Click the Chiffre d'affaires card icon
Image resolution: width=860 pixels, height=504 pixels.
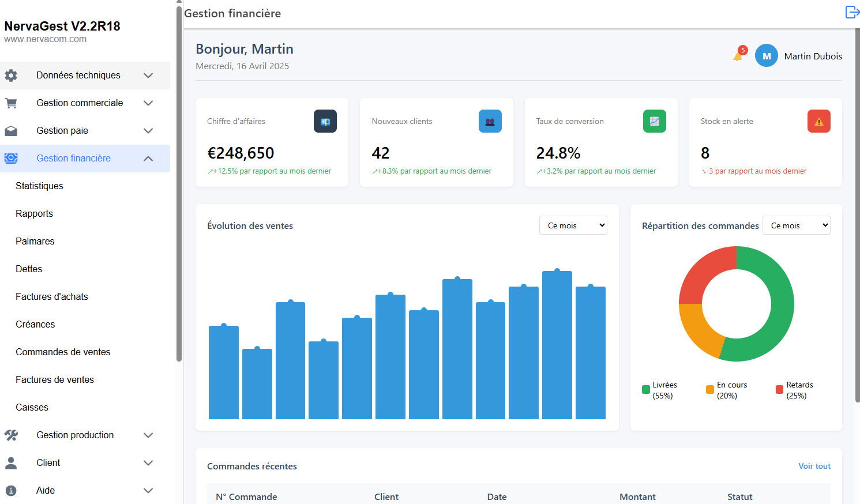[x=325, y=121]
